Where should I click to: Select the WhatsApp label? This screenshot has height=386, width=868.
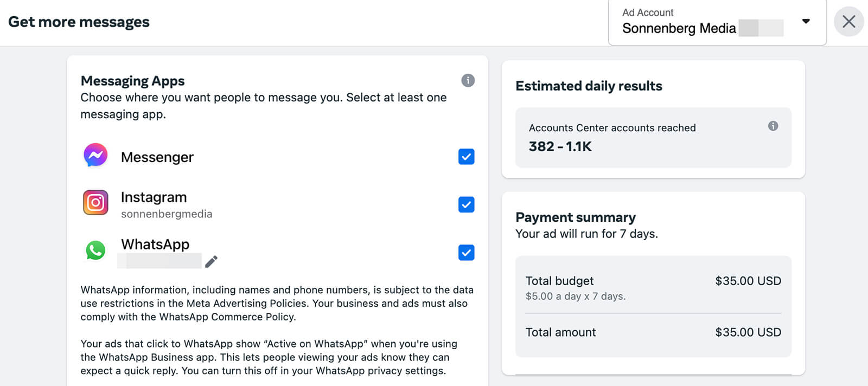click(x=155, y=245)
